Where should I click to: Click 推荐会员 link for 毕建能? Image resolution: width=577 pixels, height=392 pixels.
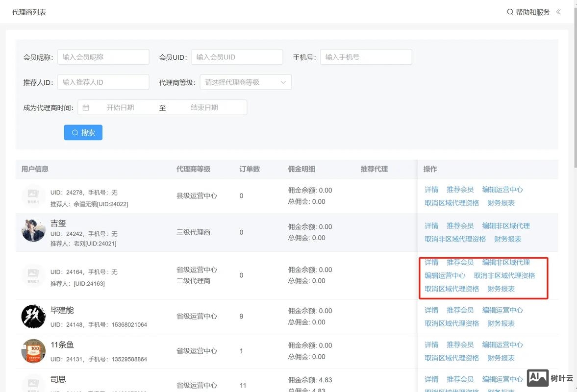(x=460, y=310)
